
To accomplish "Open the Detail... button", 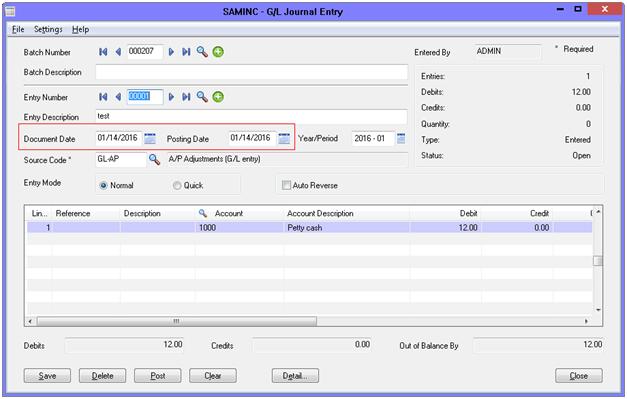I will 295,376.
